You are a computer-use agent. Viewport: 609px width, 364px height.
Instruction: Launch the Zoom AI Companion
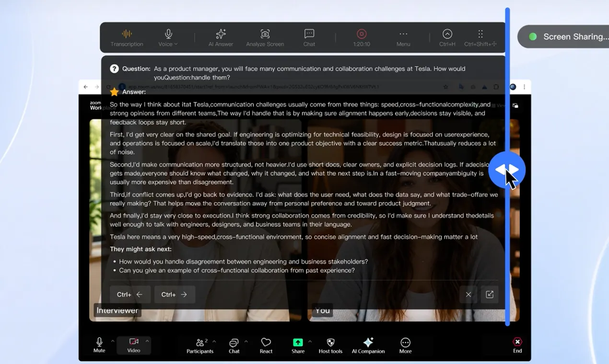pos(368,345)
